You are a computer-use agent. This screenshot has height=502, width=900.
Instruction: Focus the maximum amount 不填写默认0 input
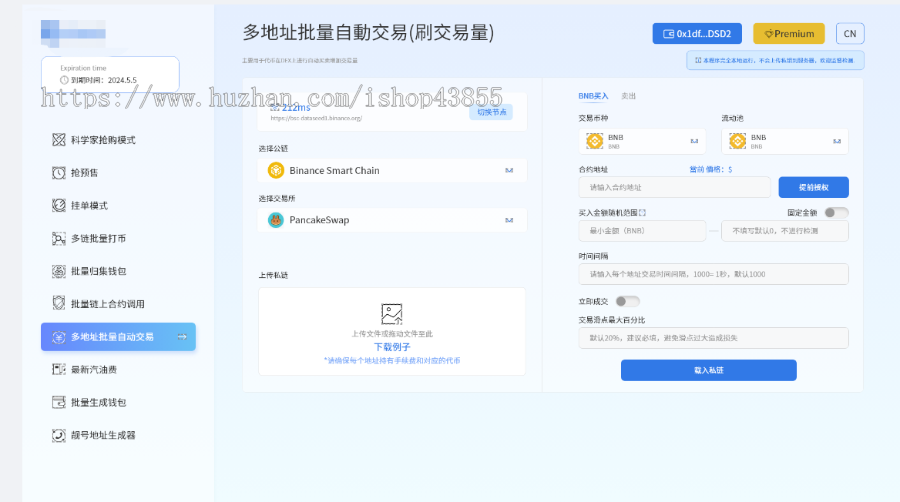(785, 231)
